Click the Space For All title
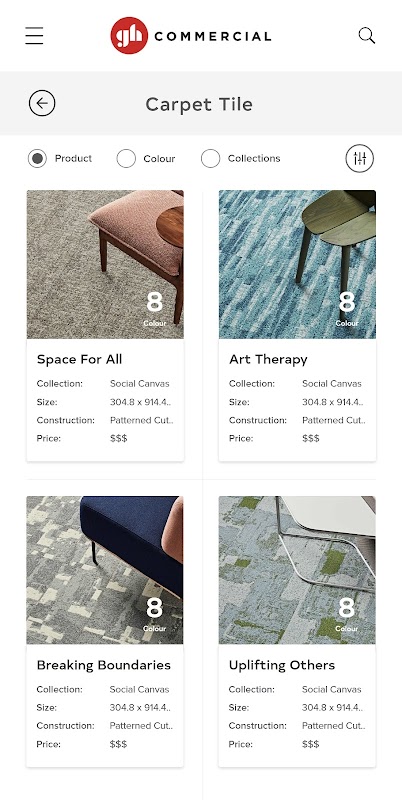This screenshot has width=402, height=800. click(80, 359)
